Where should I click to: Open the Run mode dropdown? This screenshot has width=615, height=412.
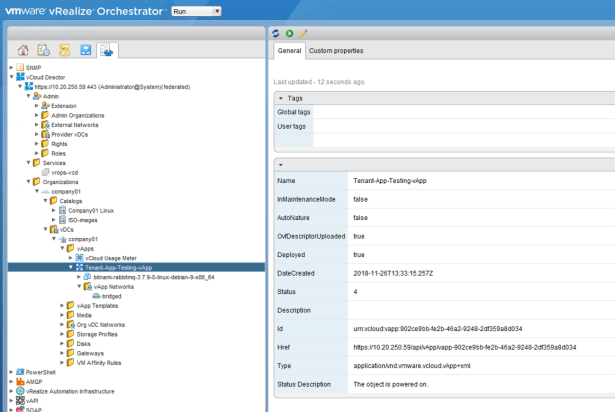click(196, 11)
